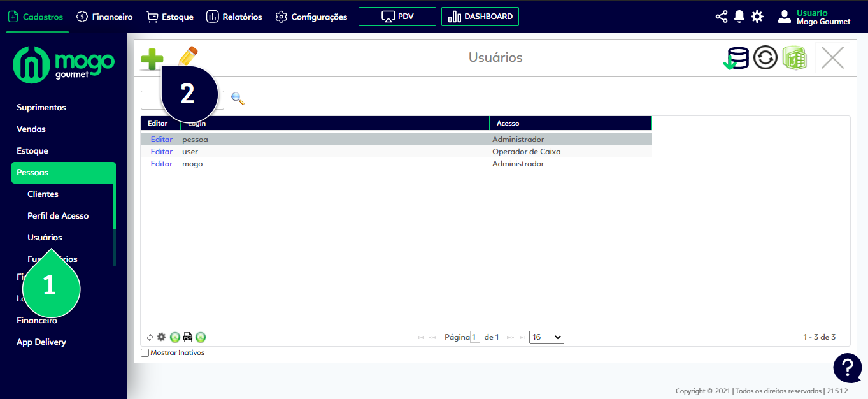Viewport: 868px width, 399px height.
Task: Select Usuários in the sidebar
Action: coord(45,238)
